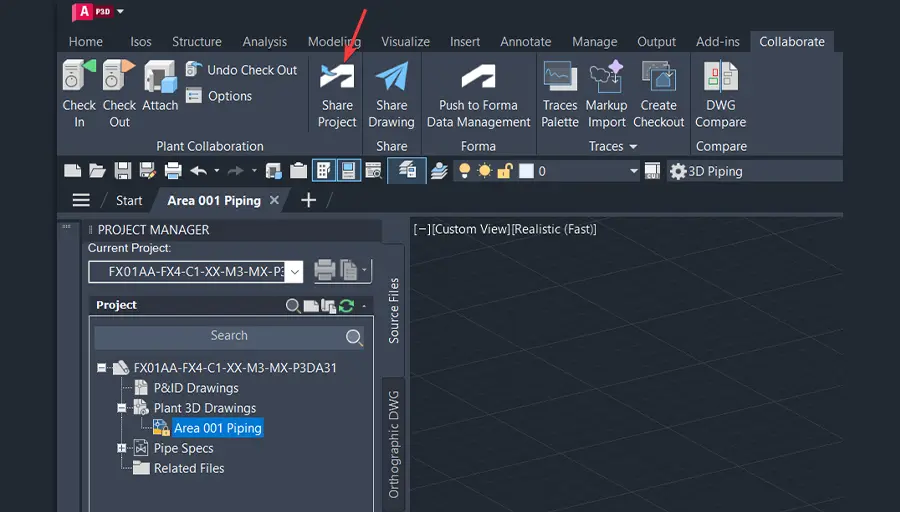Click the Create Checkout icon

[658, 76]
